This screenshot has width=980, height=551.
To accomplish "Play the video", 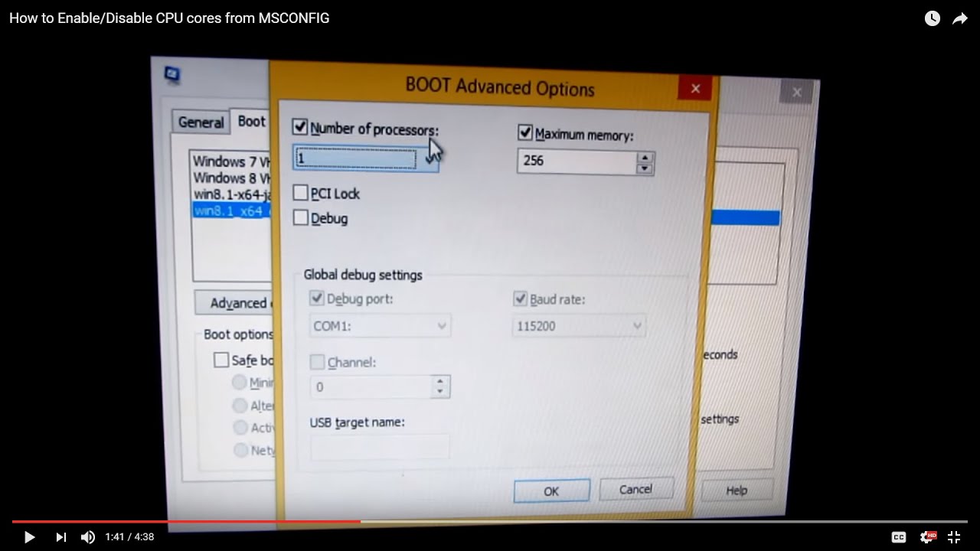I will pos(29,537).
